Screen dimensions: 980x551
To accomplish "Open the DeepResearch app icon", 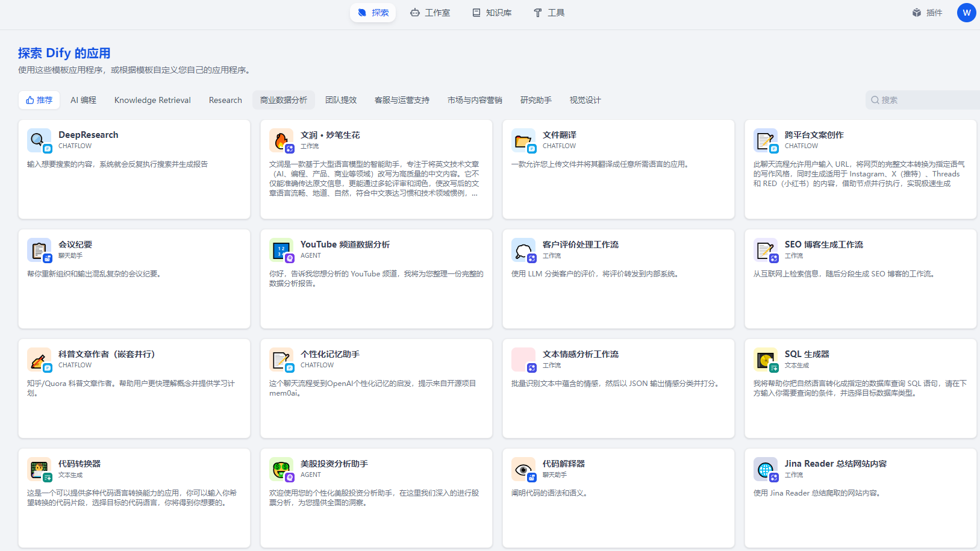I will tap(39, 140).
